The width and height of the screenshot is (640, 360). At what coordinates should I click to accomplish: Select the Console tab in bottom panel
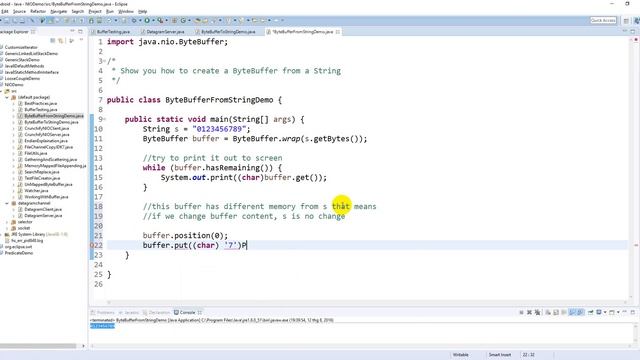tap(187, 312)
